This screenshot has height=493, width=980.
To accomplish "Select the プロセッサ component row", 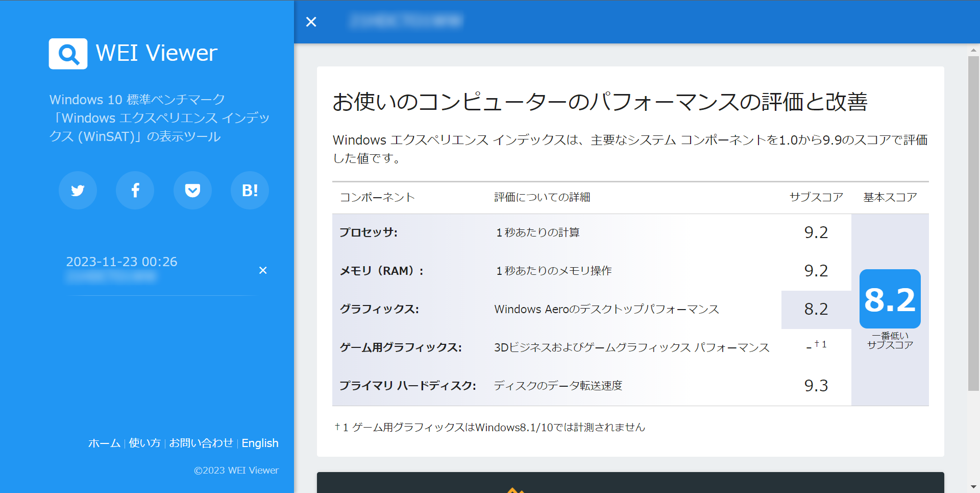I will click(x=561, y=232).
